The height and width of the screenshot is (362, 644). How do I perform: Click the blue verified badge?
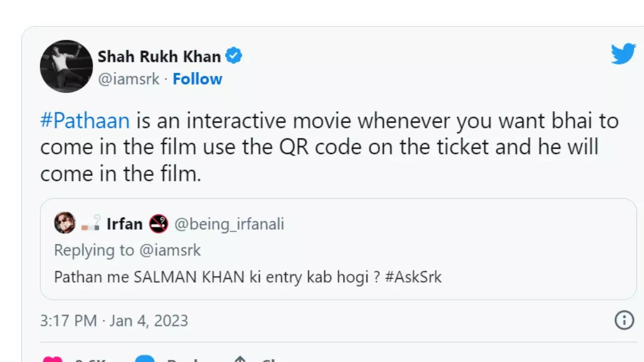[233, 56]
